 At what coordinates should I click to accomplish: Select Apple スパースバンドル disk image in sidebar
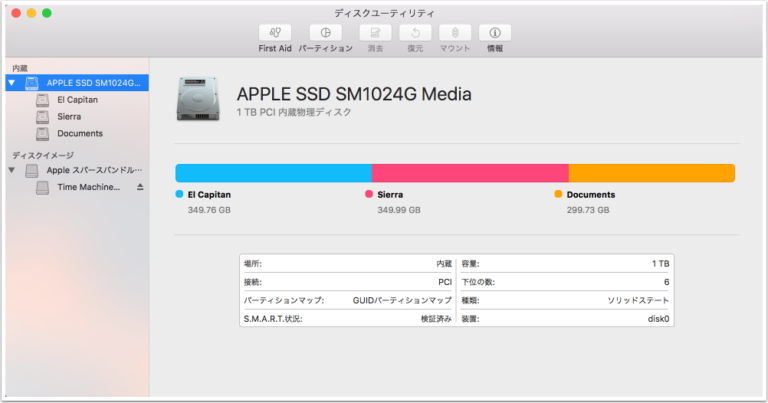77,170
